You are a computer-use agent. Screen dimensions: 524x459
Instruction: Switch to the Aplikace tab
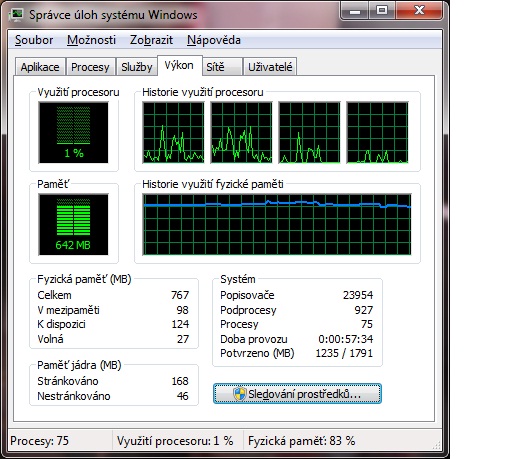point(40,67)
